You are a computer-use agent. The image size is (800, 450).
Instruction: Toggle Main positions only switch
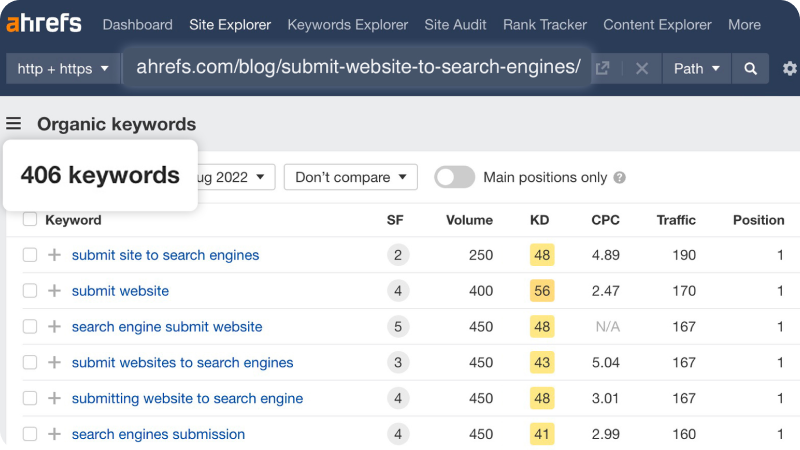click(454, 177)
